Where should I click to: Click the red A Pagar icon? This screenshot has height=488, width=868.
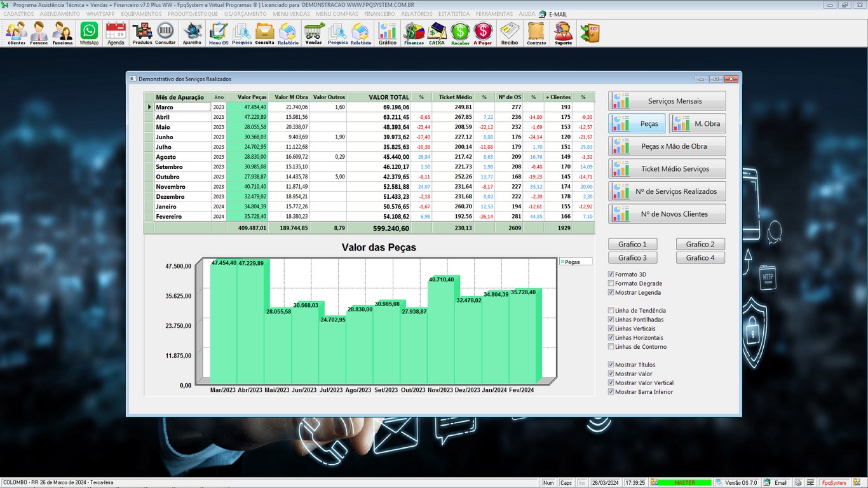pos(483,33)
